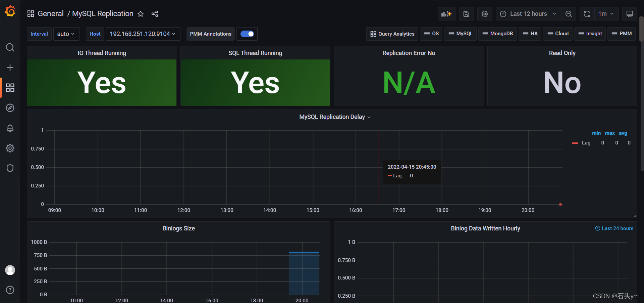The width and height of the screenshot is (644, 303).
Task: Open dashboard settings gear in top bar
Action: click(x=485, y=14)
